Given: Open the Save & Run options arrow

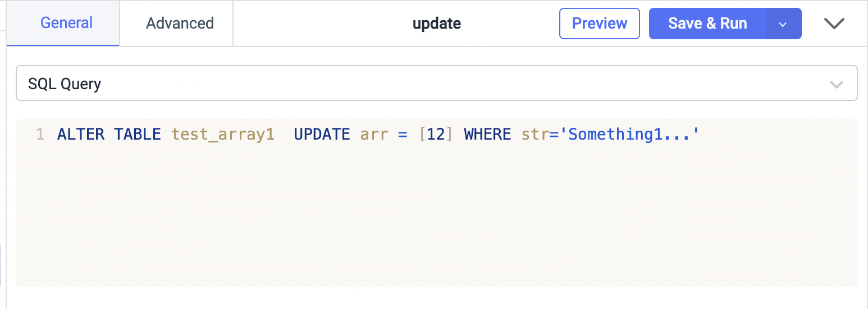Looking at the screenshot, I should [x=783, y=24].
